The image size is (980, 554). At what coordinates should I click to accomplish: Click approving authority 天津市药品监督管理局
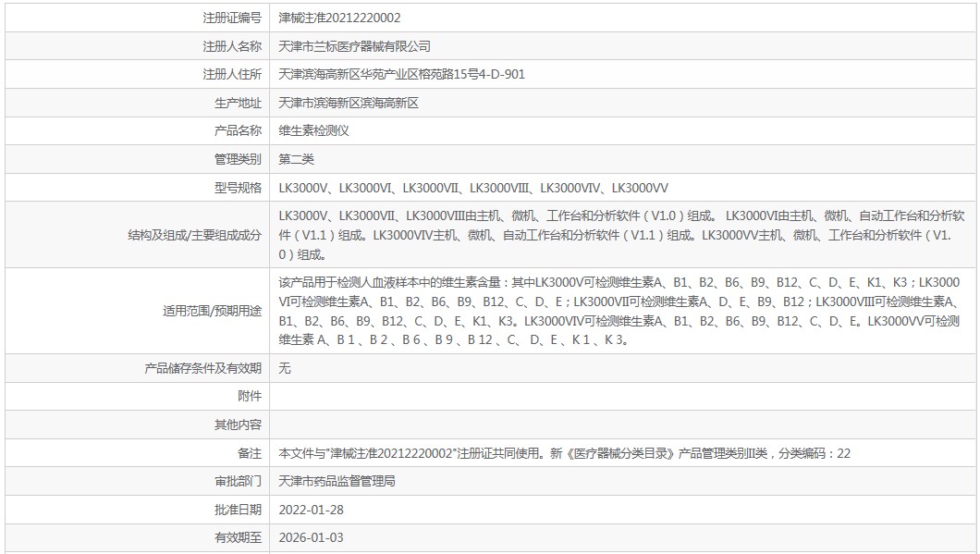[x=337, y=482]
